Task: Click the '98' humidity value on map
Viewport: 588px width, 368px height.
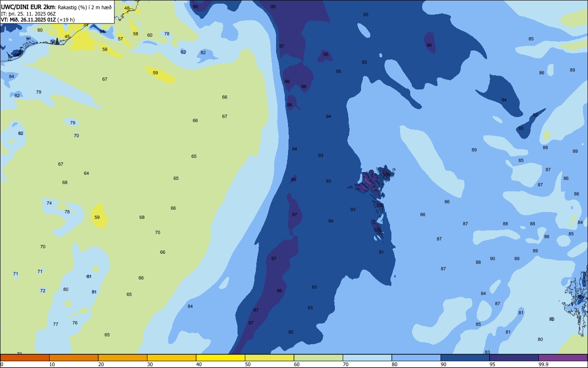Action: (195, 7)
